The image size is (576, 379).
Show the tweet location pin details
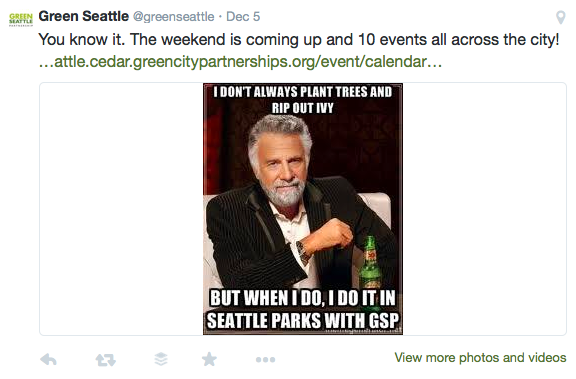pos(561,17)
